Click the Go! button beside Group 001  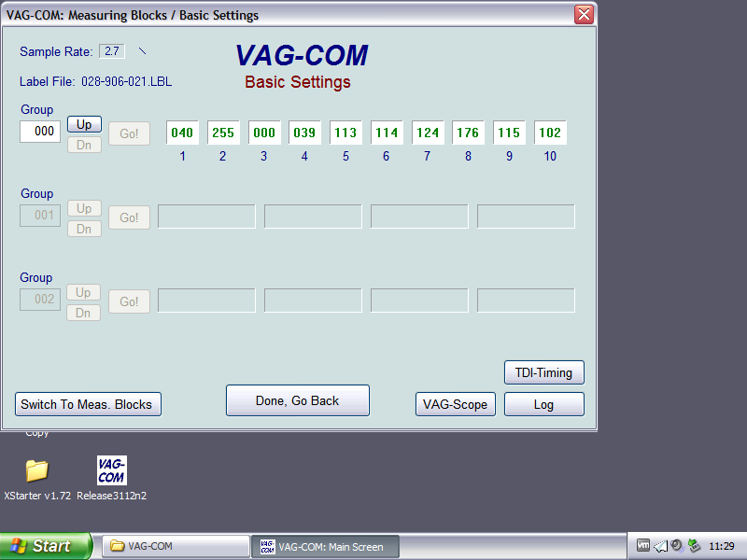point(129,217)
